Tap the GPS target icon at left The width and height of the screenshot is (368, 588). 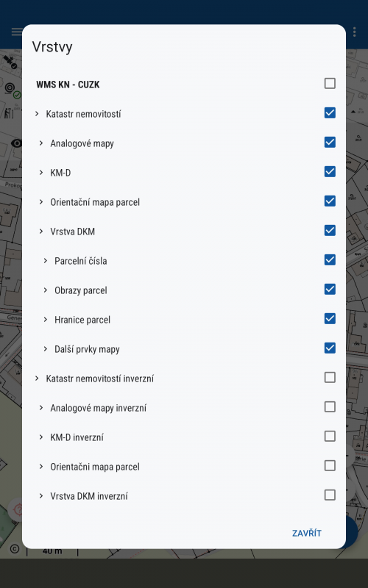click(10, 88)
